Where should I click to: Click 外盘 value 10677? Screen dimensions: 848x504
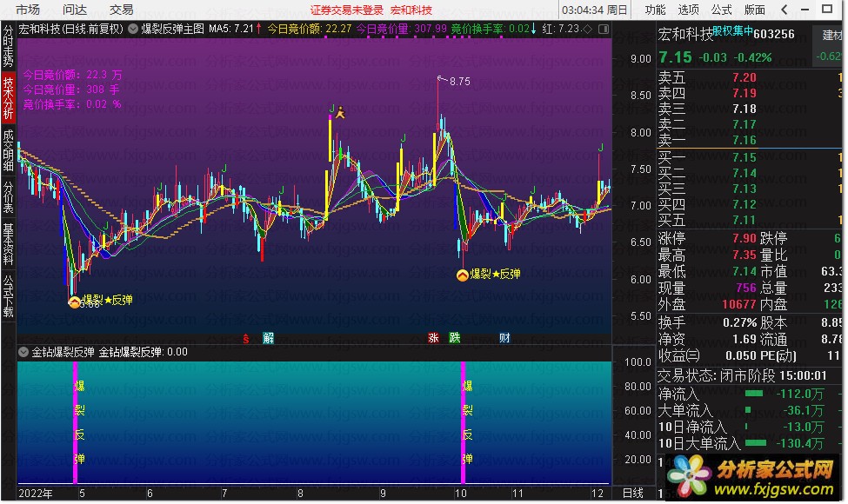(x=738, y=305)
